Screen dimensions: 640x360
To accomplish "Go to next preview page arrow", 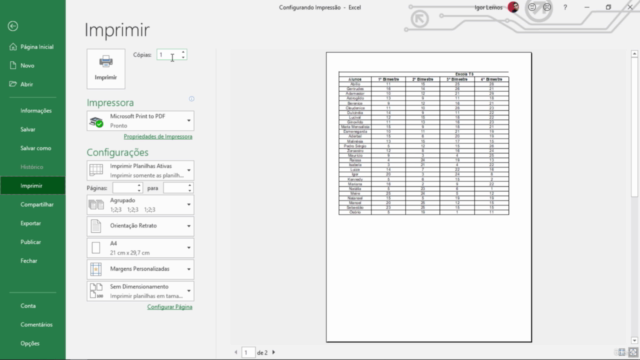I will click(274, 352).
